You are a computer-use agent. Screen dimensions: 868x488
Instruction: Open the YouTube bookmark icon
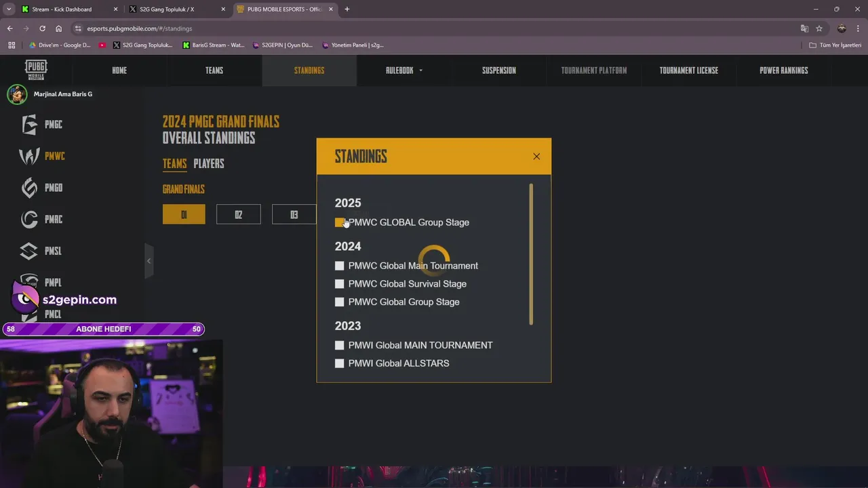coord(102,45)
